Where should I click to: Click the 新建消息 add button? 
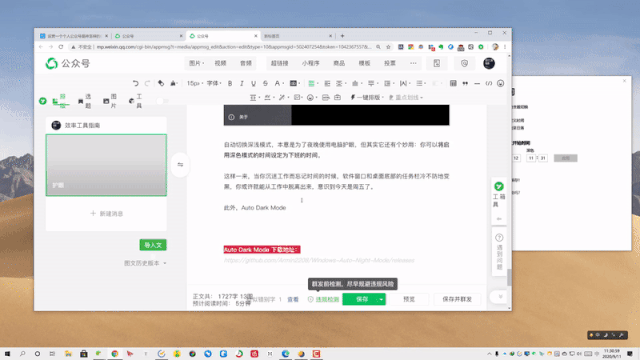[x=106, y=213]
